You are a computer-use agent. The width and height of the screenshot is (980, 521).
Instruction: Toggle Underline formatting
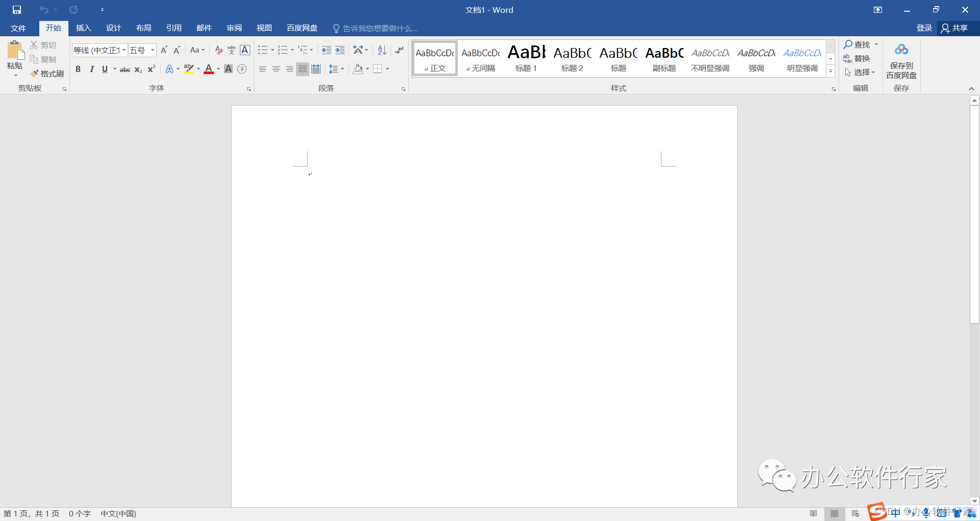pyautogui.click(x=105, y=69)
